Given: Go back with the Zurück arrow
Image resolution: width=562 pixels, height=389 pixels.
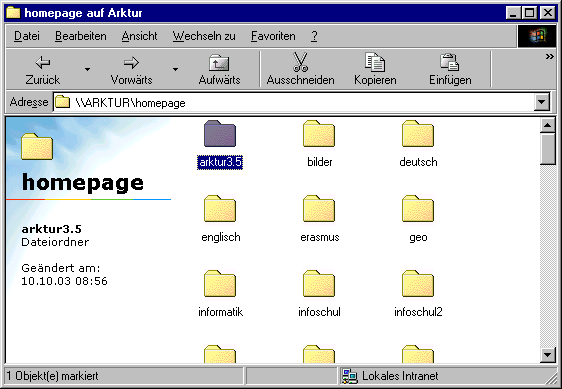Looking at the screenshot, I should click(x=43, y=63).
